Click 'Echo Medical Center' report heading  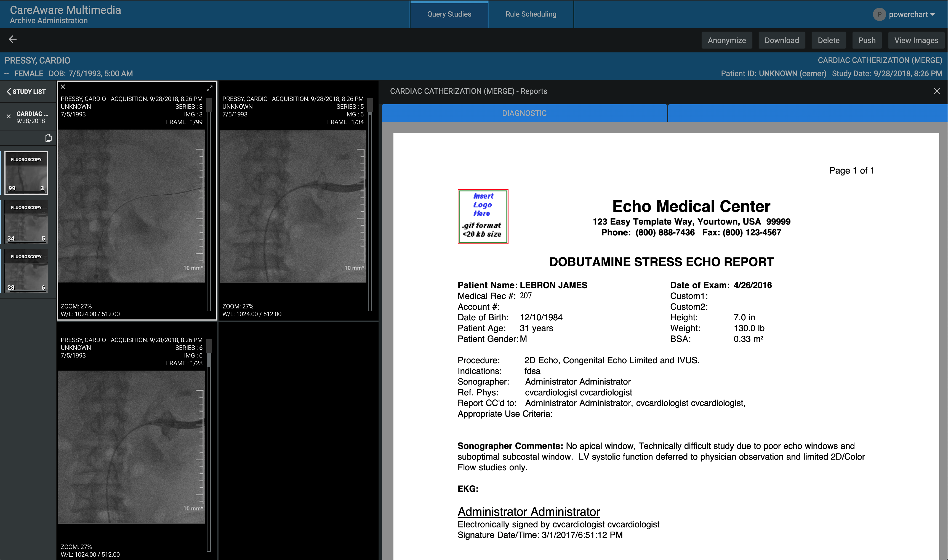691,206
